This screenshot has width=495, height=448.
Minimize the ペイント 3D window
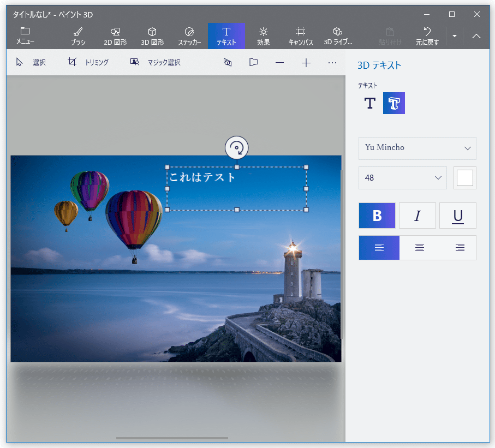point(427,14)
